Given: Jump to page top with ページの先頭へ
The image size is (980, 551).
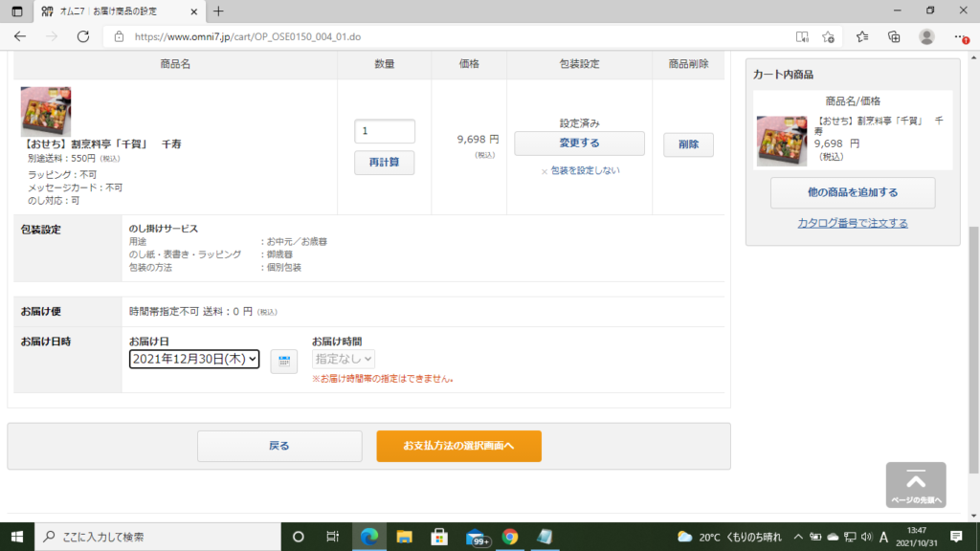Looking at the screenshot, I should tap(916, 485).
